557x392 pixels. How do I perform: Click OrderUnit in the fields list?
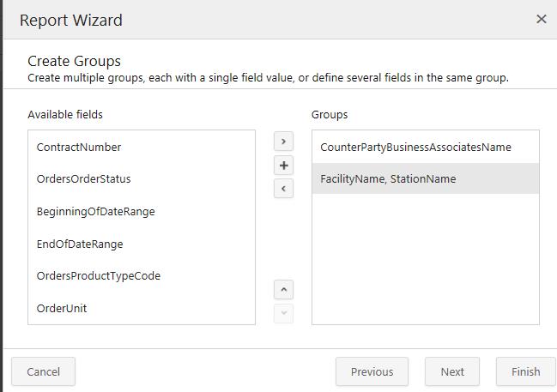[x=62, y=308]
